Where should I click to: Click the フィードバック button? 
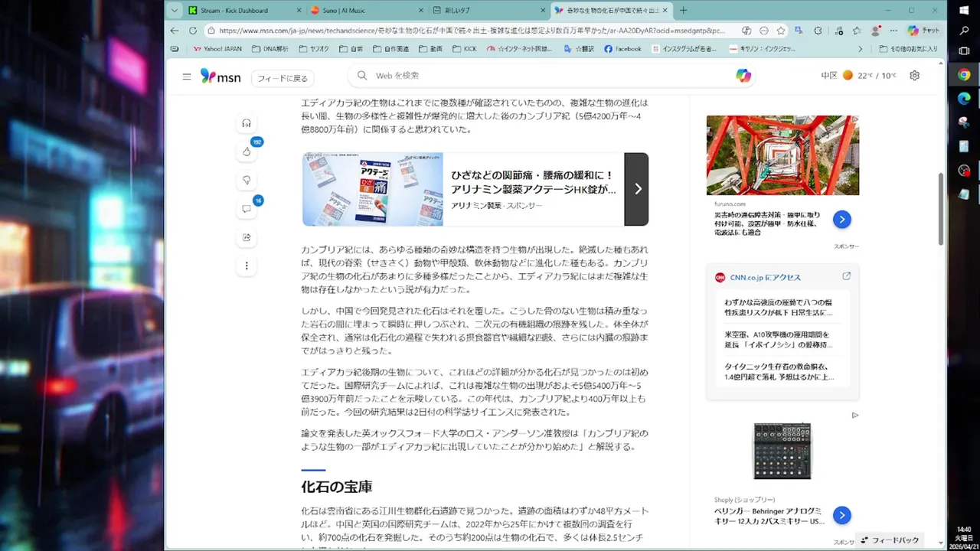coord(889,540)
